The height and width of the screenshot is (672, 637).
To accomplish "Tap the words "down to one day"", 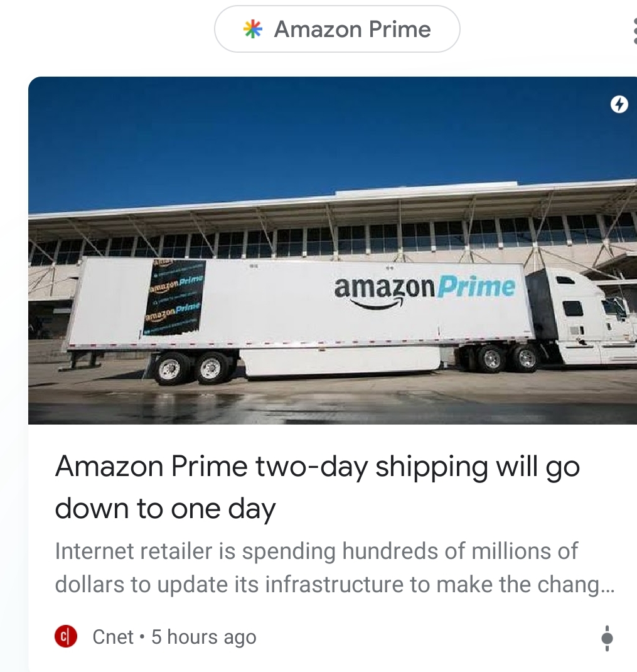I will [165, 509].
